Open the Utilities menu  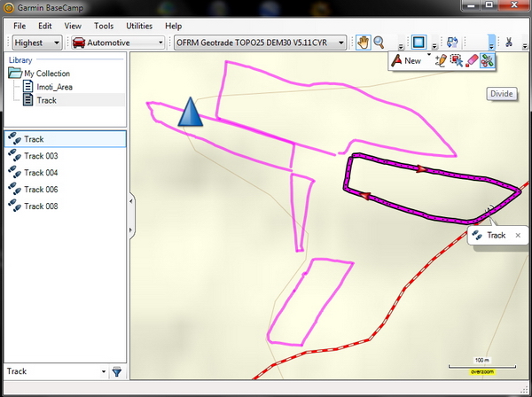(139, 27)
